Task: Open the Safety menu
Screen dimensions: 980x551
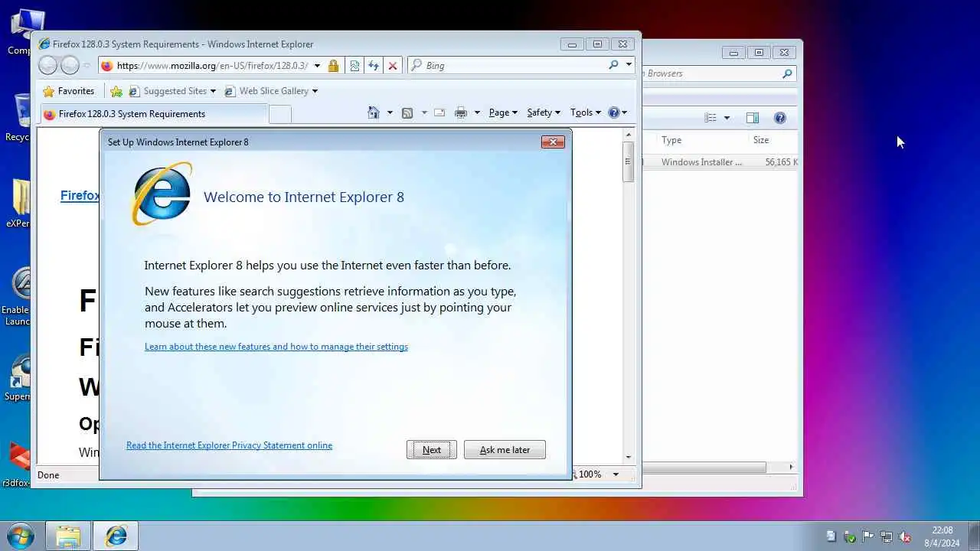Action: [x=544, y=112]
